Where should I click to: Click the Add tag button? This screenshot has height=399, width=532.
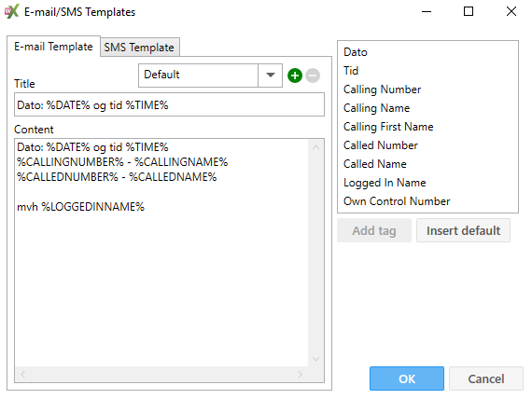point(374,230)
